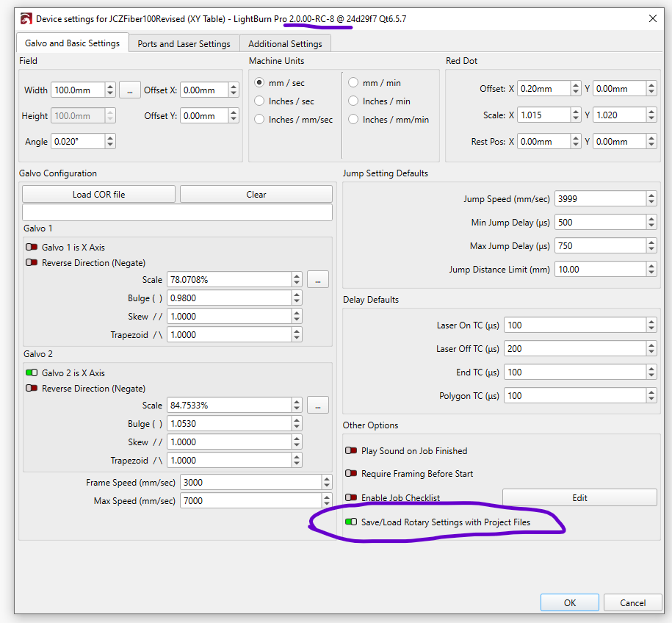
Task: Close the Device settings dialog
Action: 652,18
